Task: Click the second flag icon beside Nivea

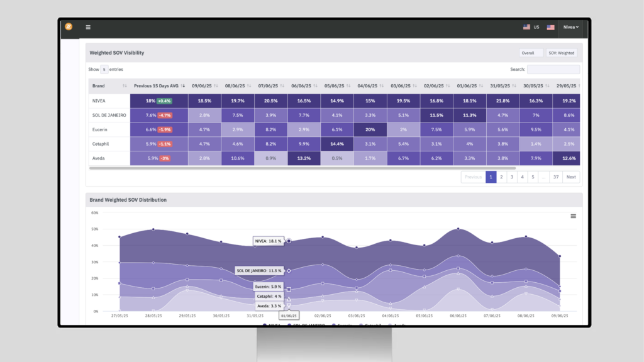Action: point(551,28)
